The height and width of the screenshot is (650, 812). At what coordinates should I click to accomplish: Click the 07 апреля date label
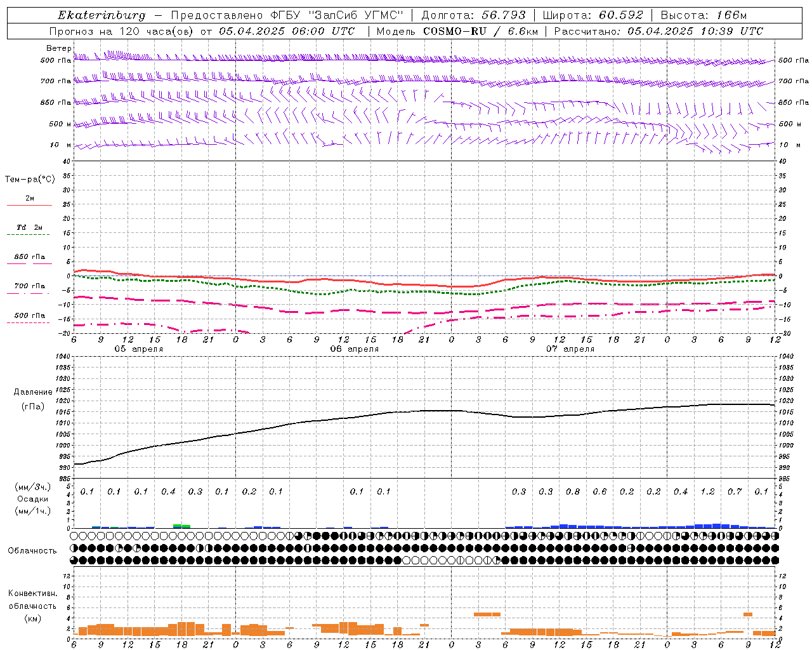tap(570, 349)
